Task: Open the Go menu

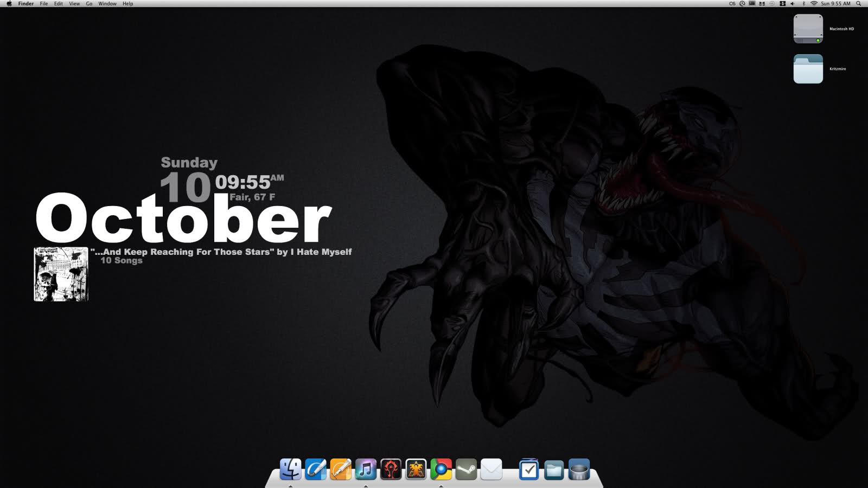Action: (x=89, y=4)
